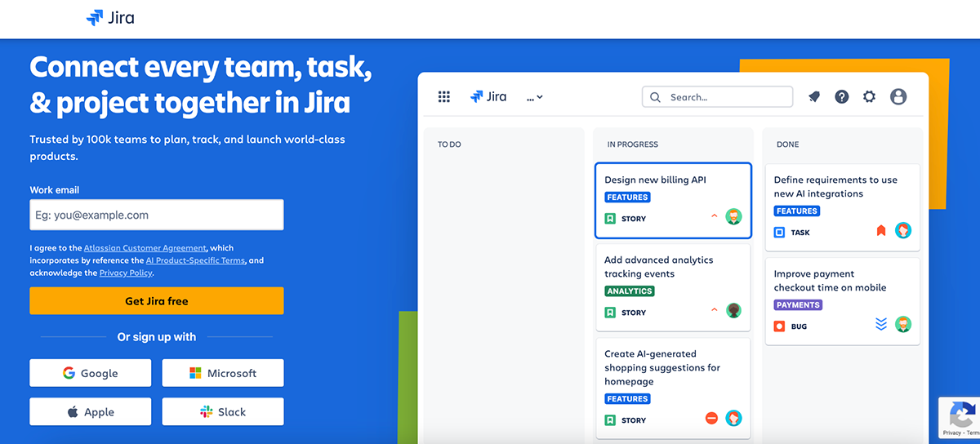The image size is (980, 444).
Task: Expand the ellipsis dropdown next to Jira
Action: pos(535,97)
